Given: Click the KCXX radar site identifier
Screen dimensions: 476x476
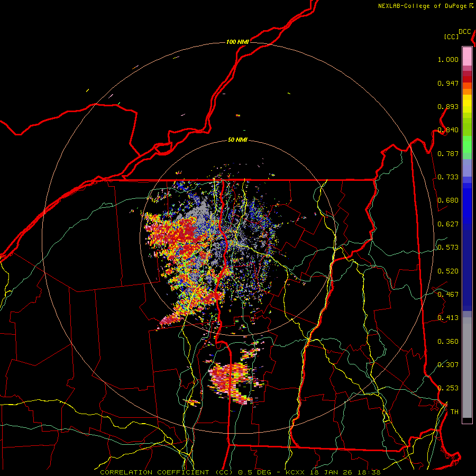Looking at the screenshot, I should click(295, 472).
